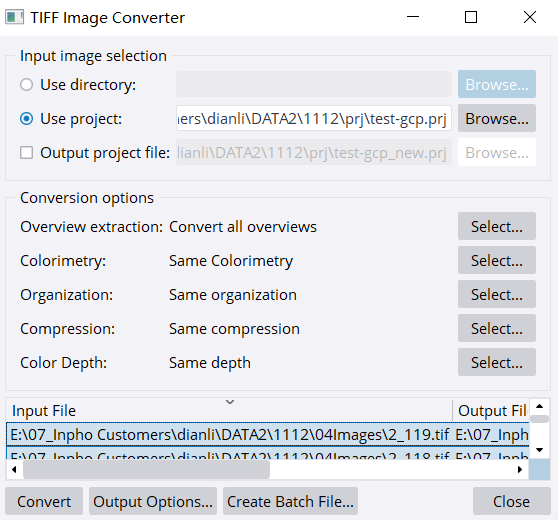Click the file list scroll up arrow

pos(539,406)
